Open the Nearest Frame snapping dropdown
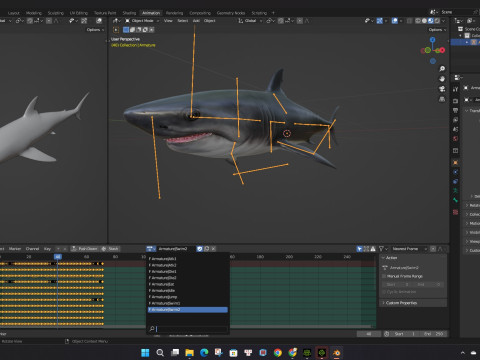This screenshot has width=480, height=360. [409, 249]
